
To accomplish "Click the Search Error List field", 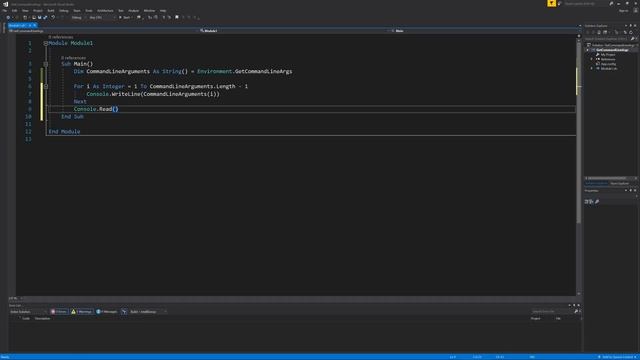I will 555,312.
